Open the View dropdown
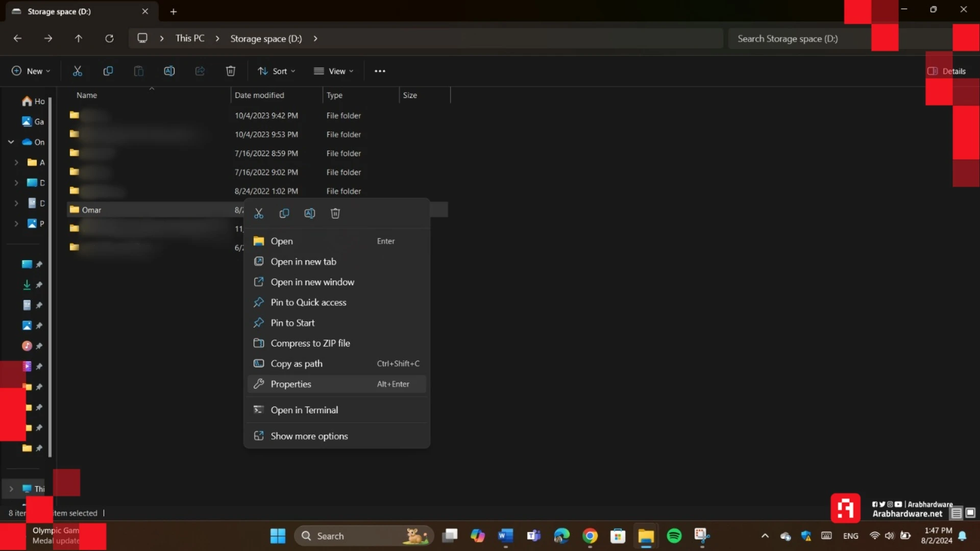Viewport: 980px width, 551px height. click(x=334, y=71)
